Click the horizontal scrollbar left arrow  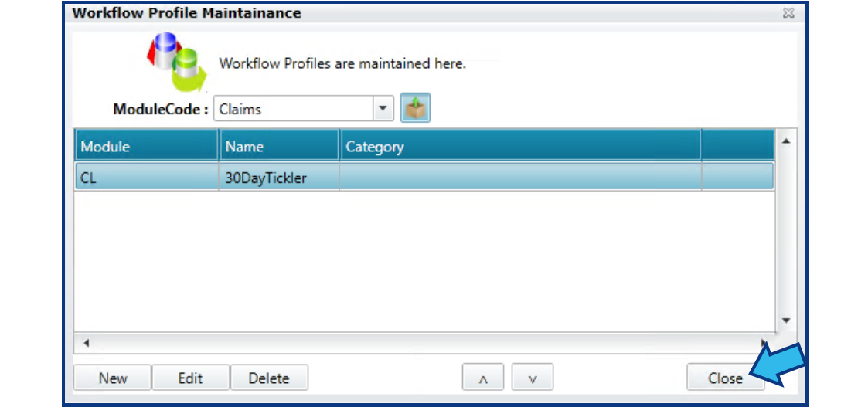click(86, 343)
